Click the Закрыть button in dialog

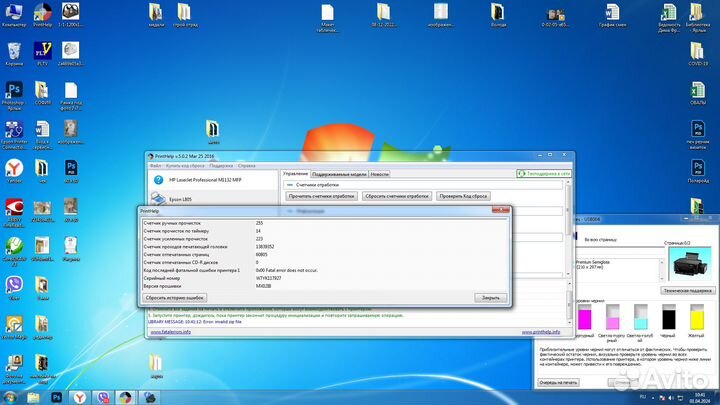pyautogui.click(x=490, y=298)
